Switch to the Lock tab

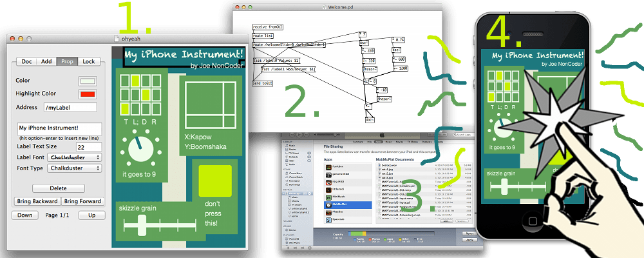click(x=89, y=61)
